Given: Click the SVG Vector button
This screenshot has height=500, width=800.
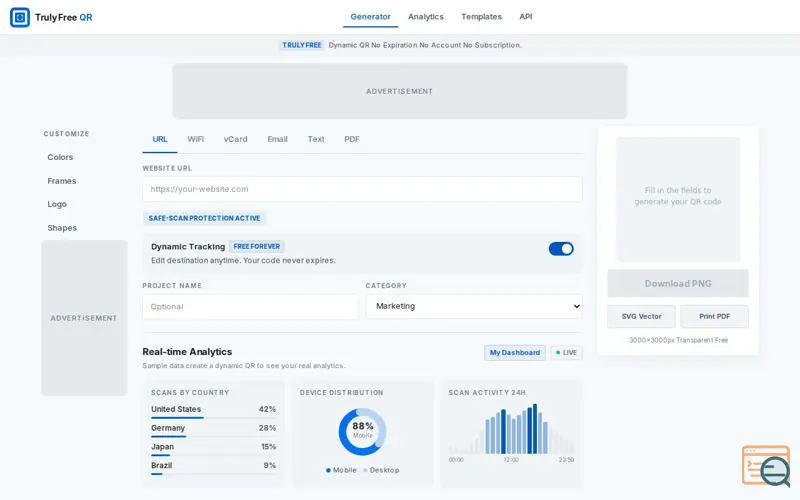Looking at the screenshot, I should [641, 316].
